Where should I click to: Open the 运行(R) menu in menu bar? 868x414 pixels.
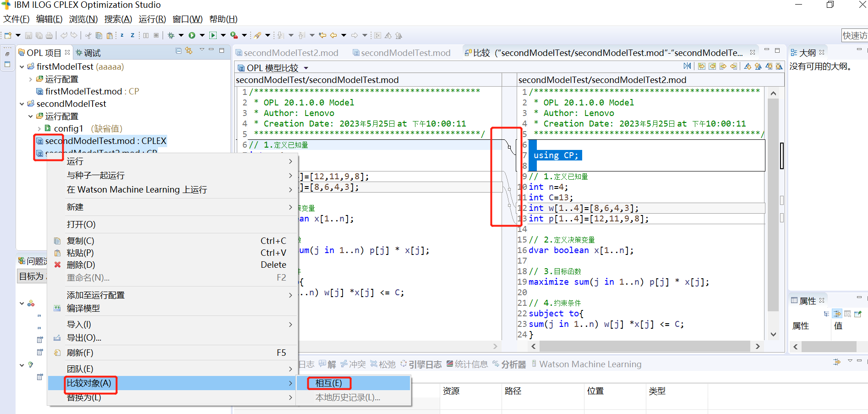point(152,19)
